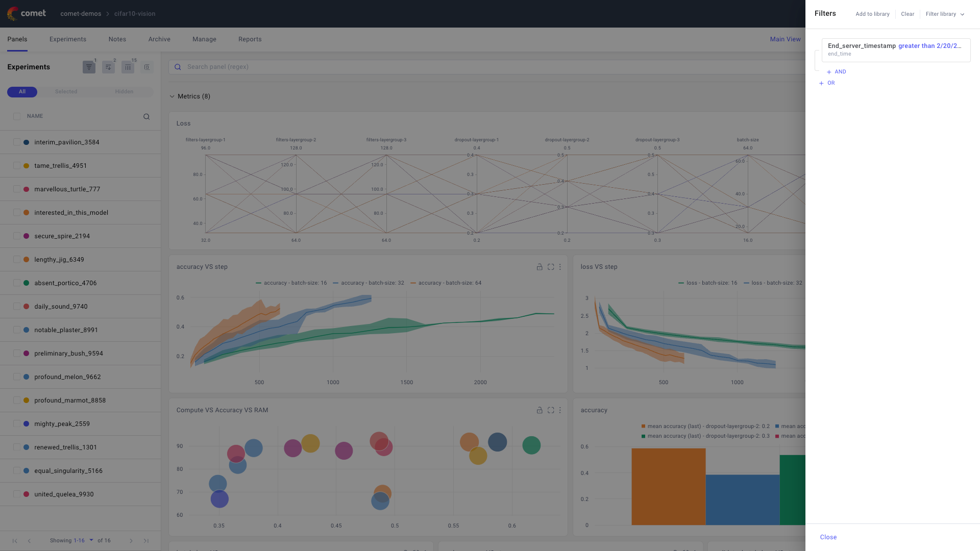The image size is (980, 551).
Task: Expand accuracy VS step panel to fullscreen
Action: (551, 267)
